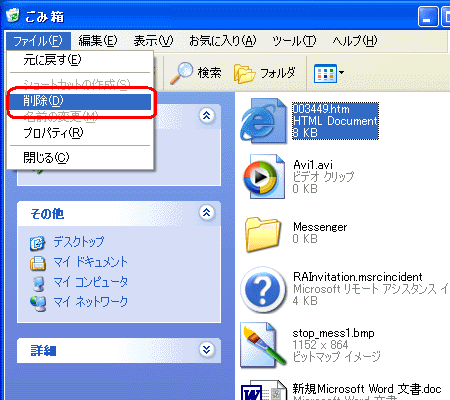Image resolution: width=450 pixels, height=400 pixels.
Task: Open the 編集(E) Edit menu
Action: coord(98,41)
